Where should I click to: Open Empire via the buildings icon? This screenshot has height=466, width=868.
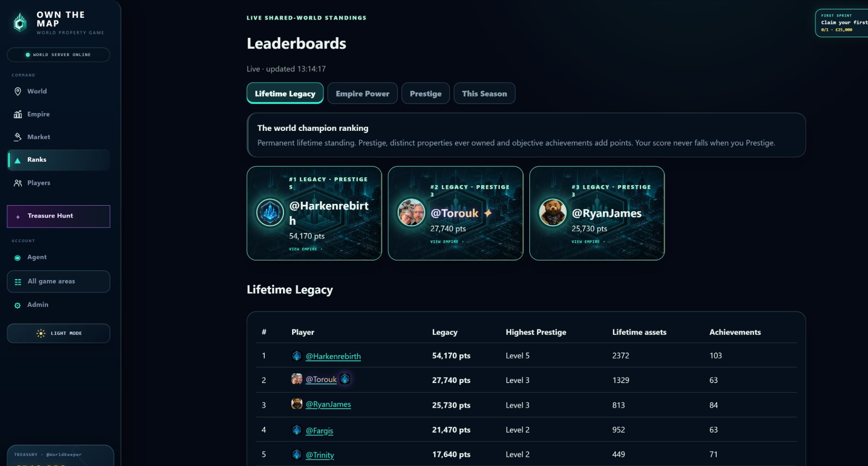(x=18, y=114)
